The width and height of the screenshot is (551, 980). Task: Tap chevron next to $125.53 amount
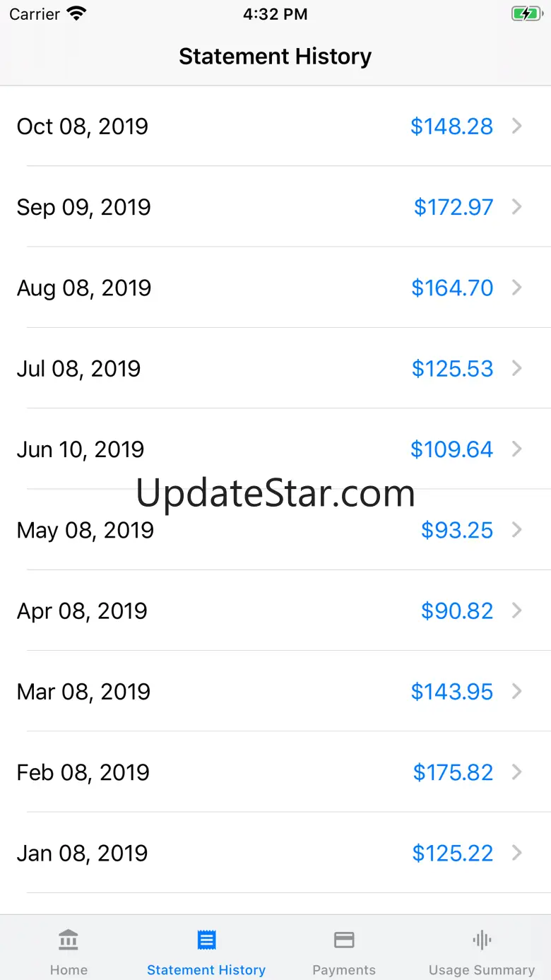[x=517, y=368]
